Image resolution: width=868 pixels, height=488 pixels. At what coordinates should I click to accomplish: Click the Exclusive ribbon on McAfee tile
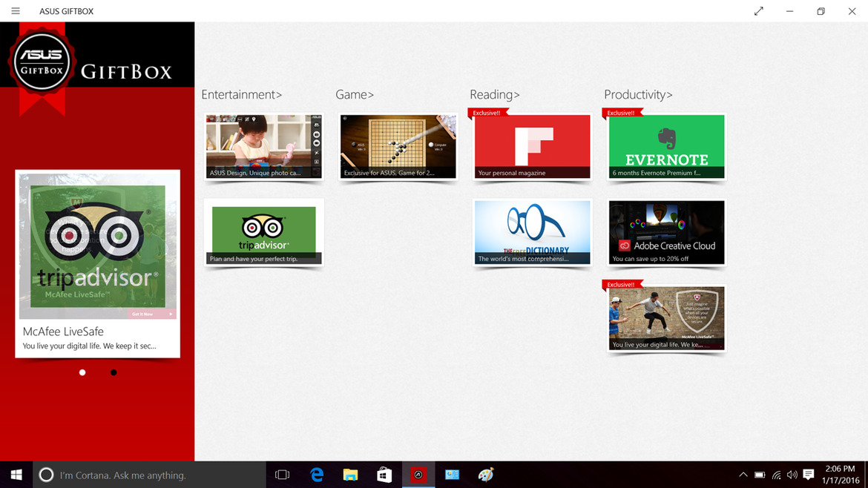pyautogui.click(x=621, y=284)
